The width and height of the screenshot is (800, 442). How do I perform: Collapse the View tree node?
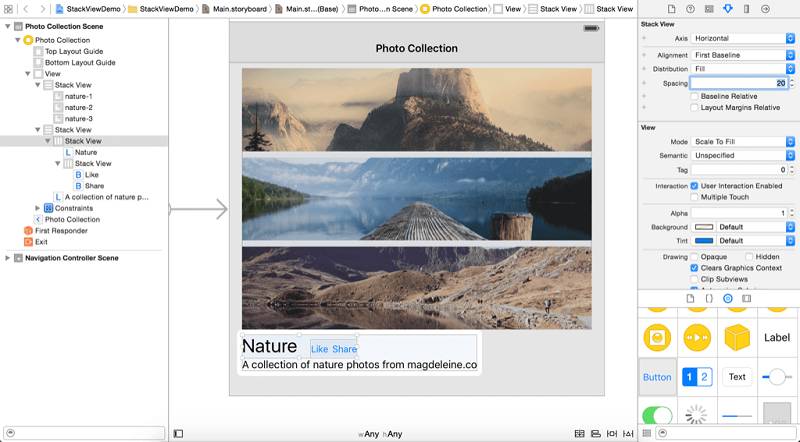(28, 73)
